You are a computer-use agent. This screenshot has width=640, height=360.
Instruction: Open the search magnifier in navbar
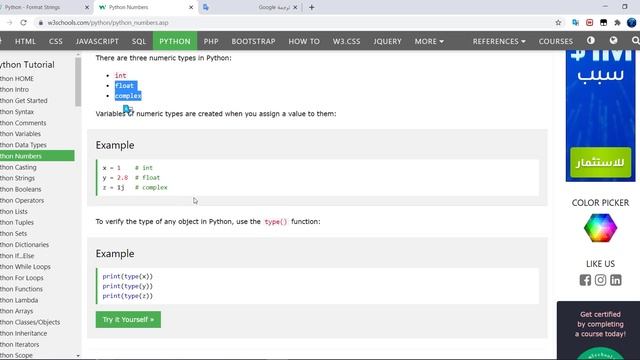pyautogui.click(x=635, y=41)
